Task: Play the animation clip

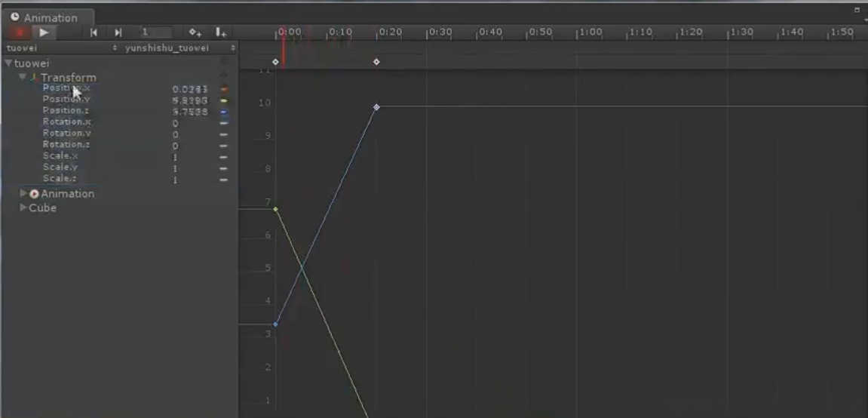Action: (44, 32)
